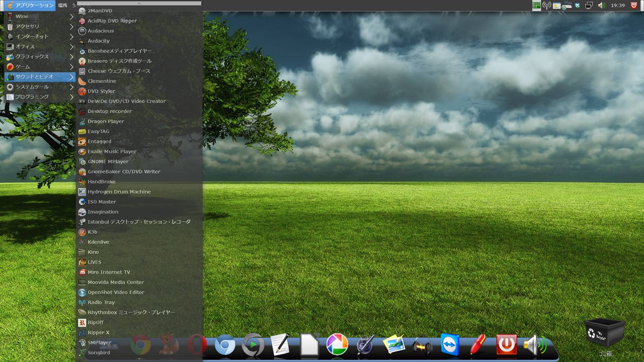
Task: Open the wireless network tray icon
Action: pyautogui.click(x=547, y=5)
